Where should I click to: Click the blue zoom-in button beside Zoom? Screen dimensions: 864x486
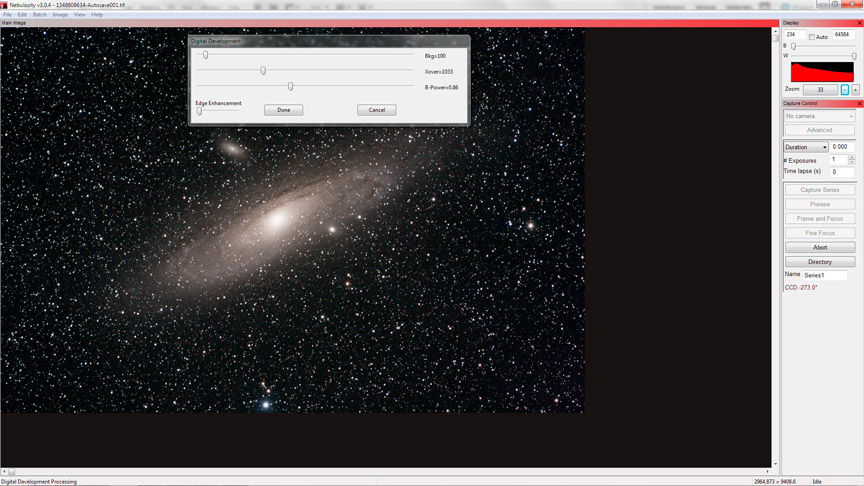click(845, 90)
